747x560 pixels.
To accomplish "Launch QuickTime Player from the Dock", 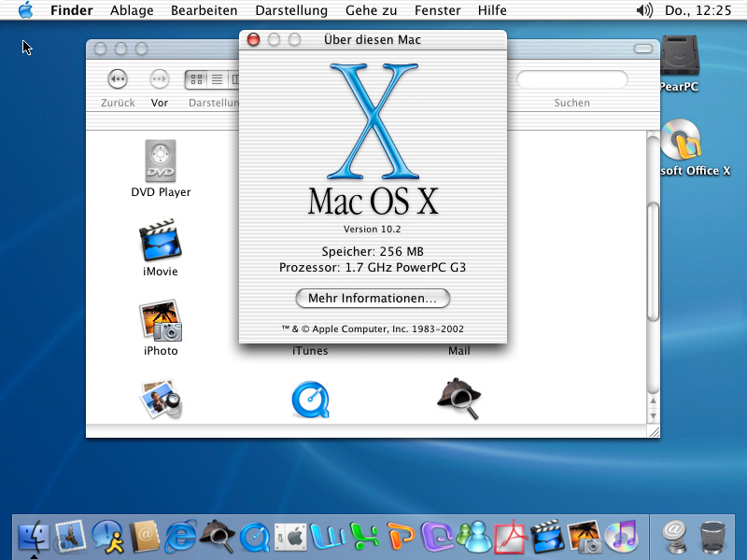I will 255,538.
